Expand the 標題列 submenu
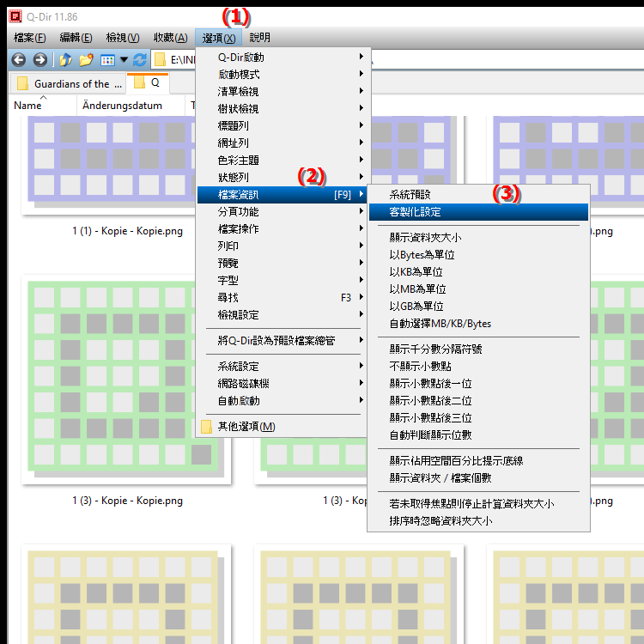 click(x=283, y=125)
